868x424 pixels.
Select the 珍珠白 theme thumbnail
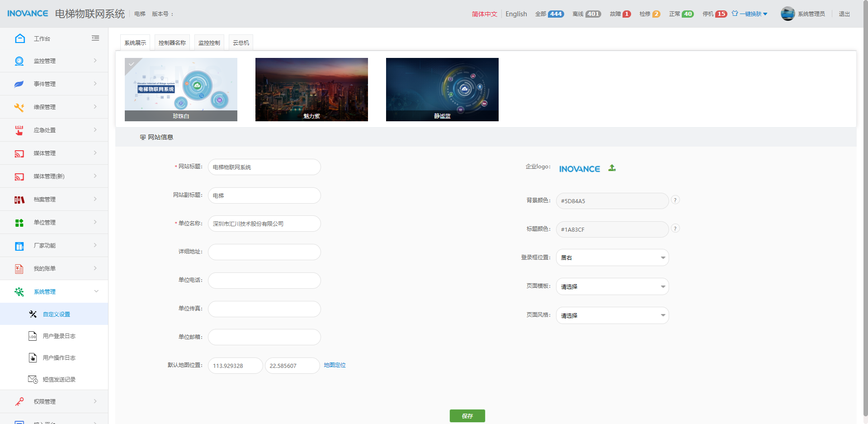click(x=181, y=90)
